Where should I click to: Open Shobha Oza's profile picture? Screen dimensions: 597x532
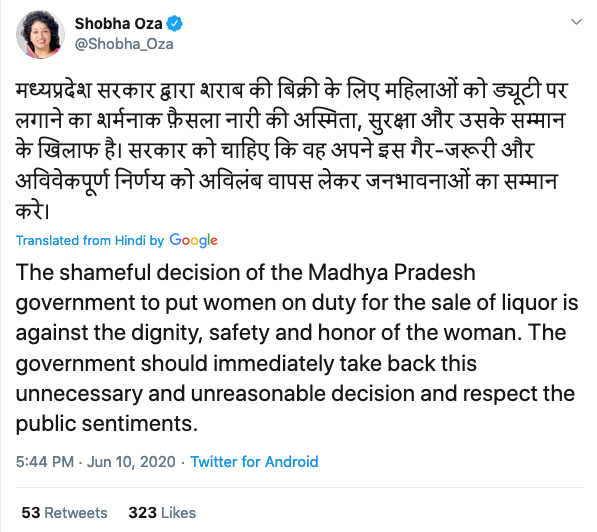(40, 34)
